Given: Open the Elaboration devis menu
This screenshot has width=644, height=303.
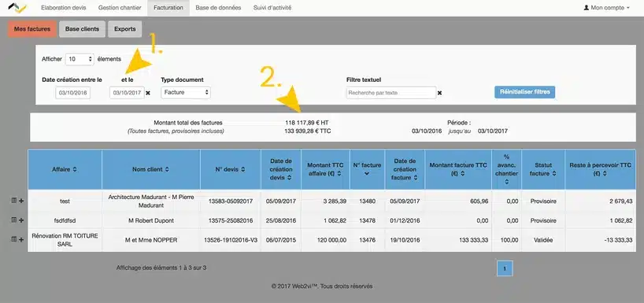Looking at the screenshot, I should [64, 8].
